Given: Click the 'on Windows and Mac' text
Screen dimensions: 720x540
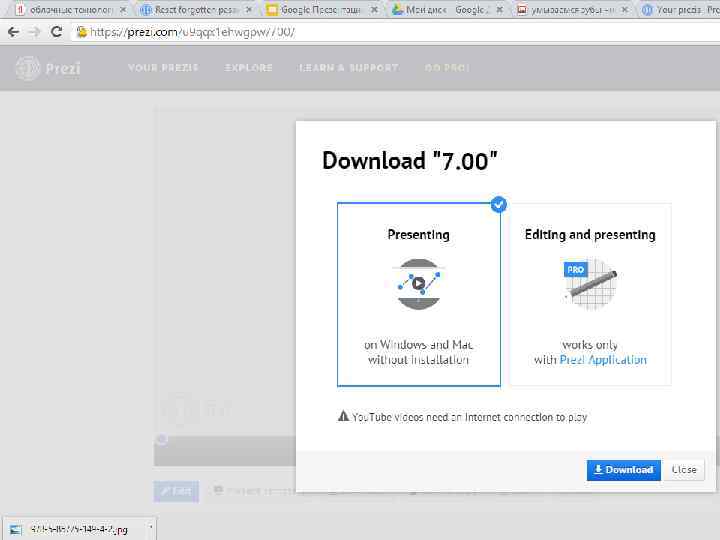Looking at the screenshot, I should point(418,344).
